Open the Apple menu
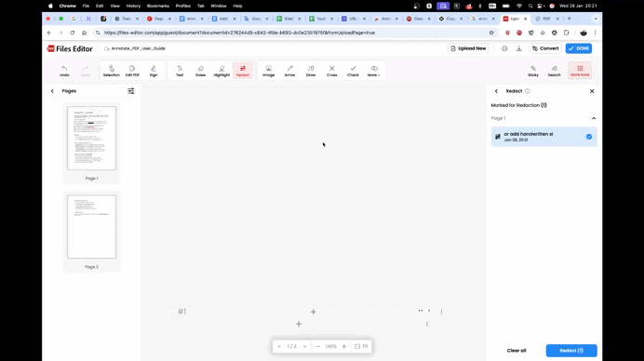 coord(50,6)
